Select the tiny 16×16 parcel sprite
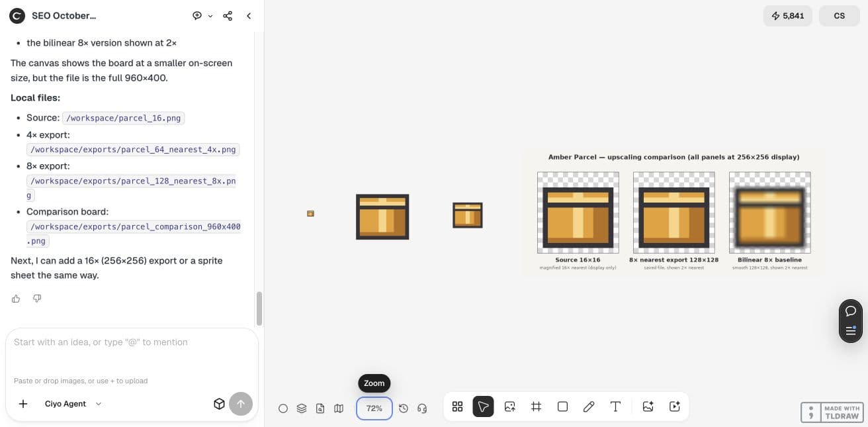 (310, 213)
